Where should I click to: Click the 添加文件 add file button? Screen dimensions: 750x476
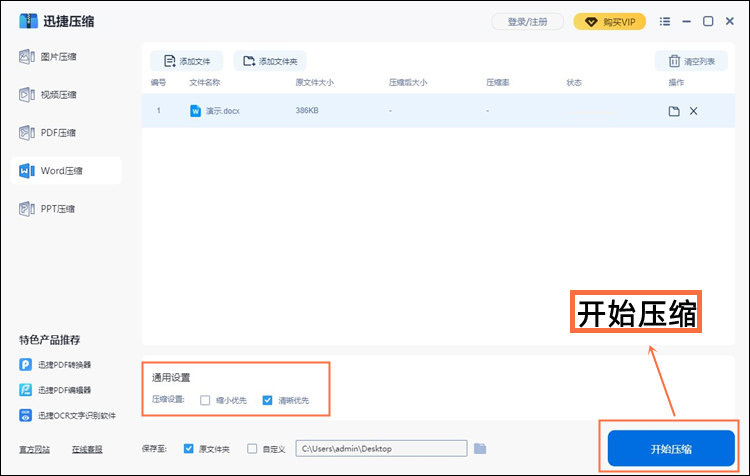tap(187, 61)
